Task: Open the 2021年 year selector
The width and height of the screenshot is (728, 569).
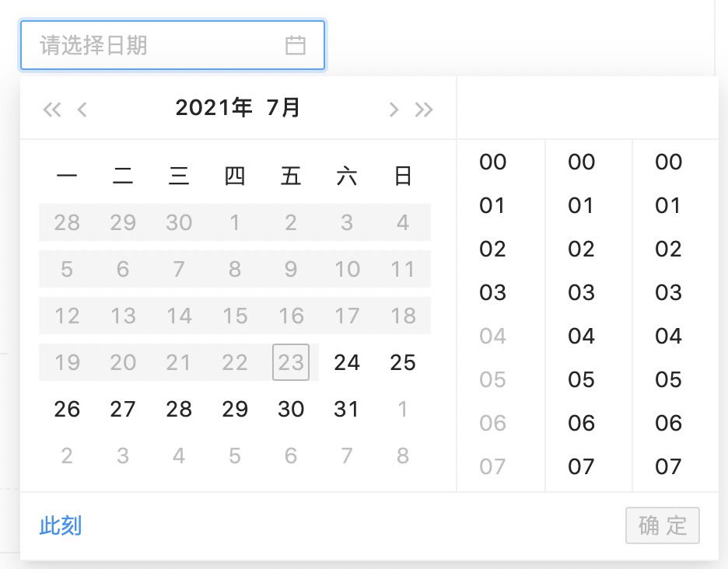Action: [214, 108]
